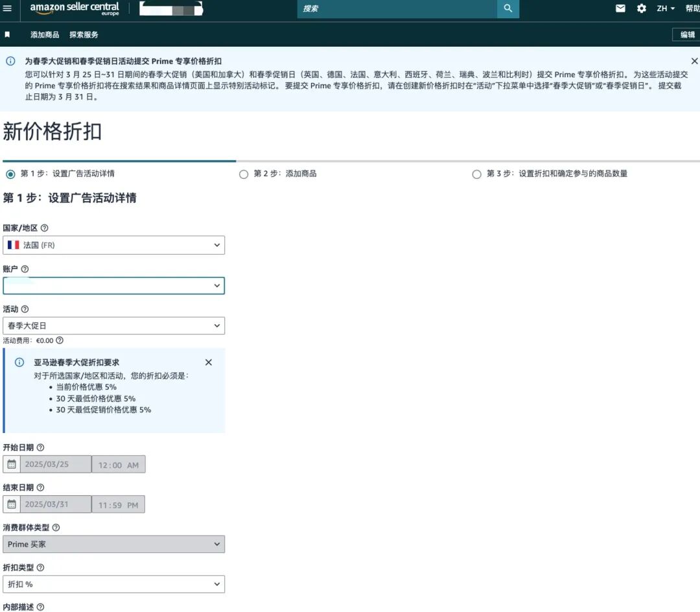700x612 pixels.
Task: Open the hamburger navigation menu
Action: [x=8, y=8]
